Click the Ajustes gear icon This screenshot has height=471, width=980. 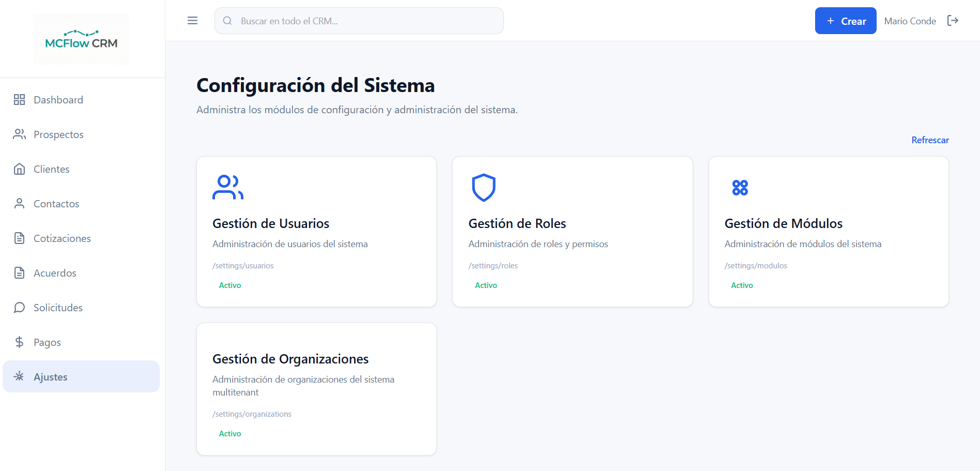20,376
